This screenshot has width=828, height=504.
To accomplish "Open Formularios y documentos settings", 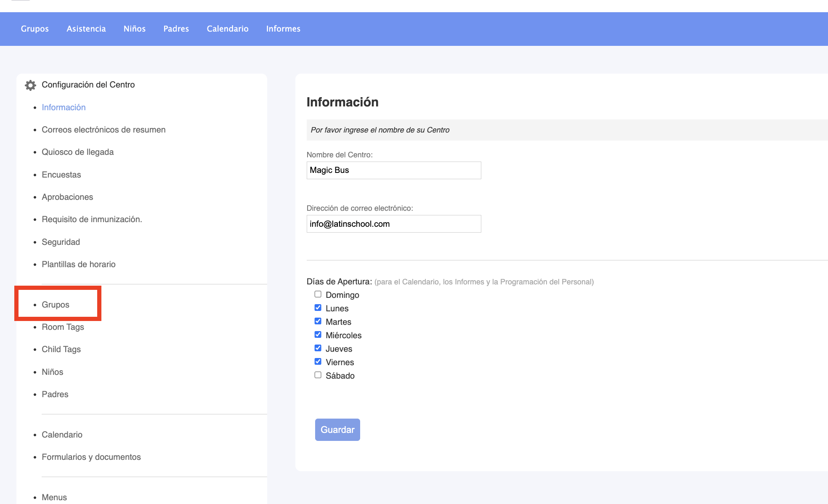I will point(91,457).
